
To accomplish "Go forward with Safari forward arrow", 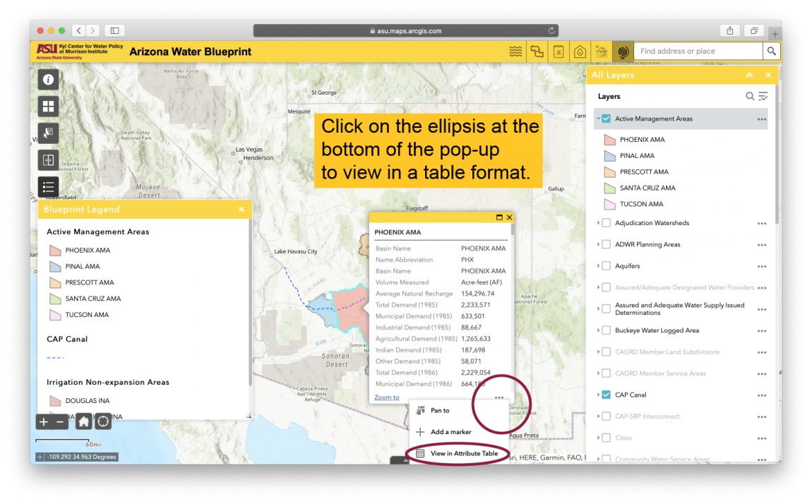I will [x=92, y=30].
